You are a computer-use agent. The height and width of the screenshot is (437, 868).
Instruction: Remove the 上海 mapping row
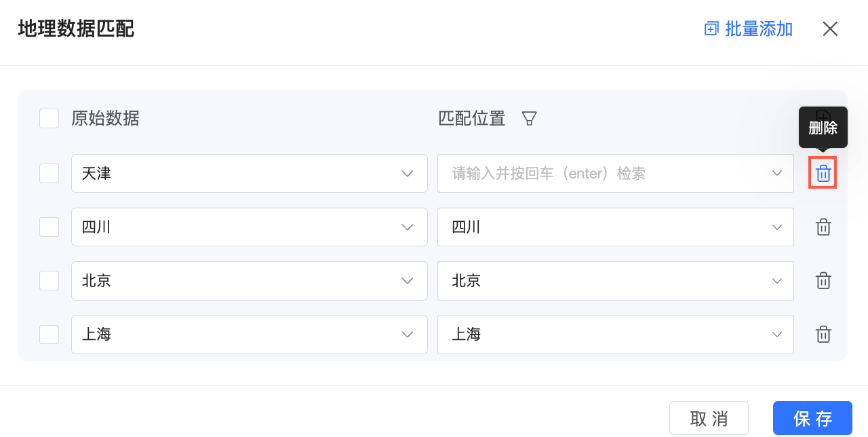pyautogui.click(x=823, y=335)
